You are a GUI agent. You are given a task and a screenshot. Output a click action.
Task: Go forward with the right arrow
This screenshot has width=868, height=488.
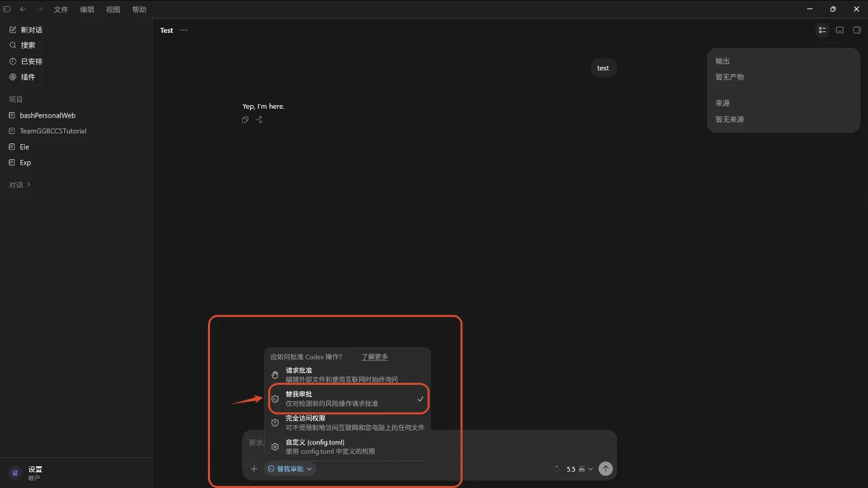coord(39,10)
